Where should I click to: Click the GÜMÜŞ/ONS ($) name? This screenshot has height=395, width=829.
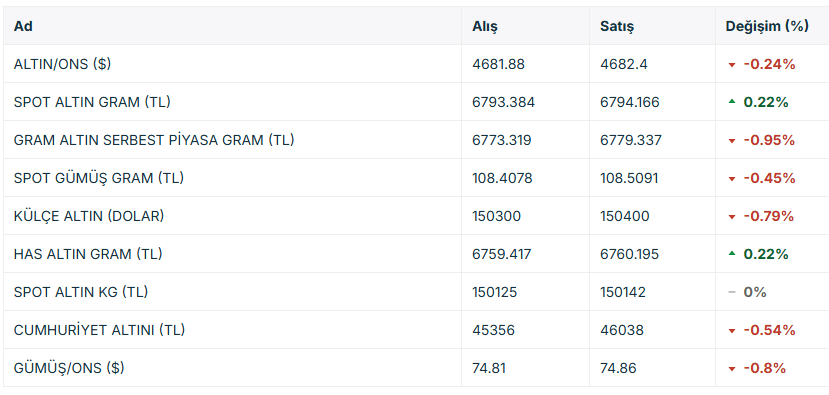[x=69, y=368]
